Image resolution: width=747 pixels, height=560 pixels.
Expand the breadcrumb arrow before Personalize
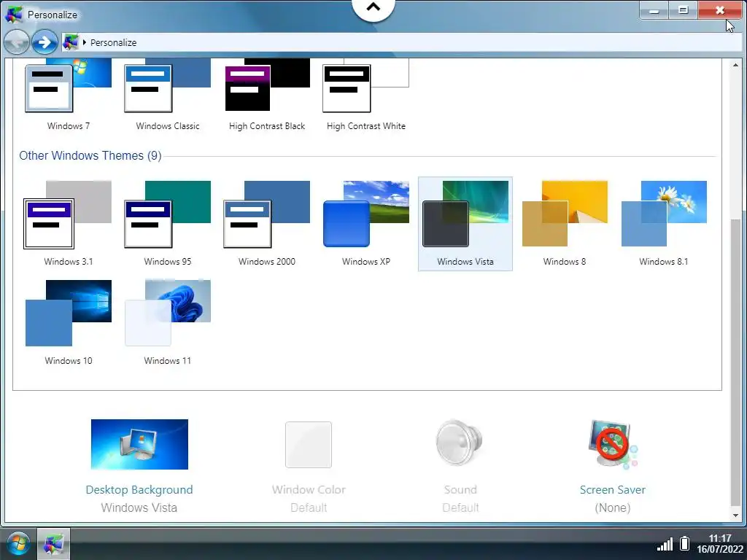85,42
